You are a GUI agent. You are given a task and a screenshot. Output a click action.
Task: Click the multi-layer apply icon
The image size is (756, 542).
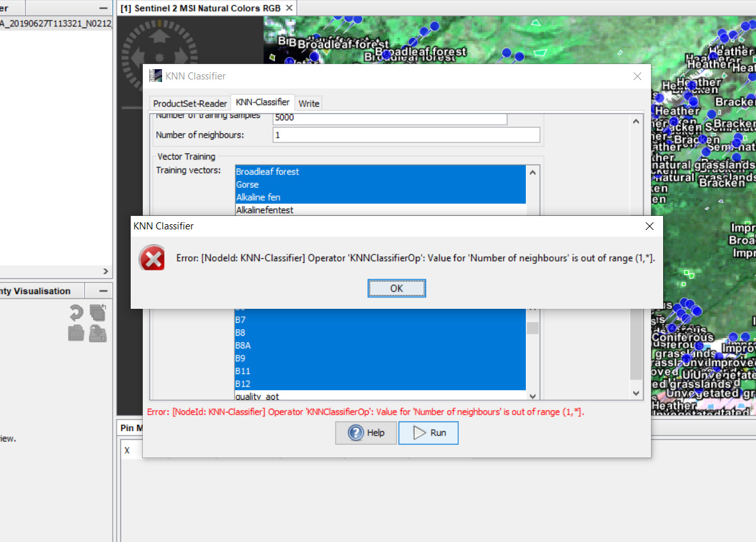tap(97, 313)
